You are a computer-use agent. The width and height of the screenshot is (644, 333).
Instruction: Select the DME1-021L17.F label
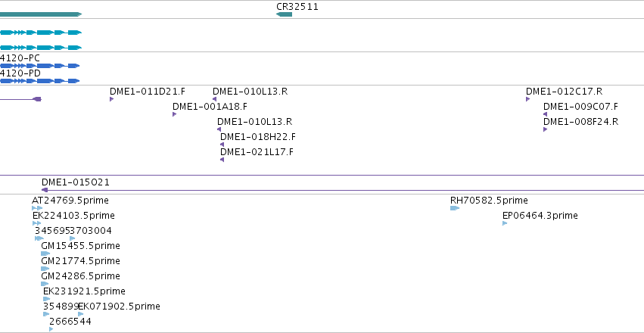pos(257,152)
